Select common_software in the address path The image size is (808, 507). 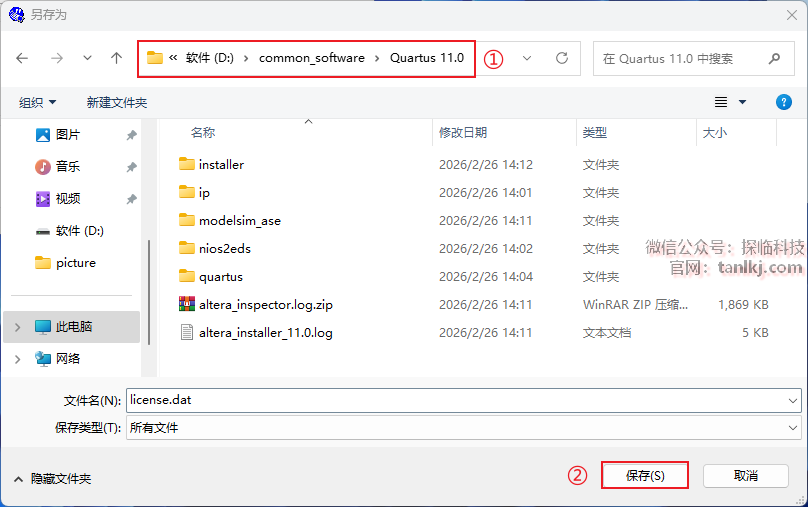click(312, 58)
